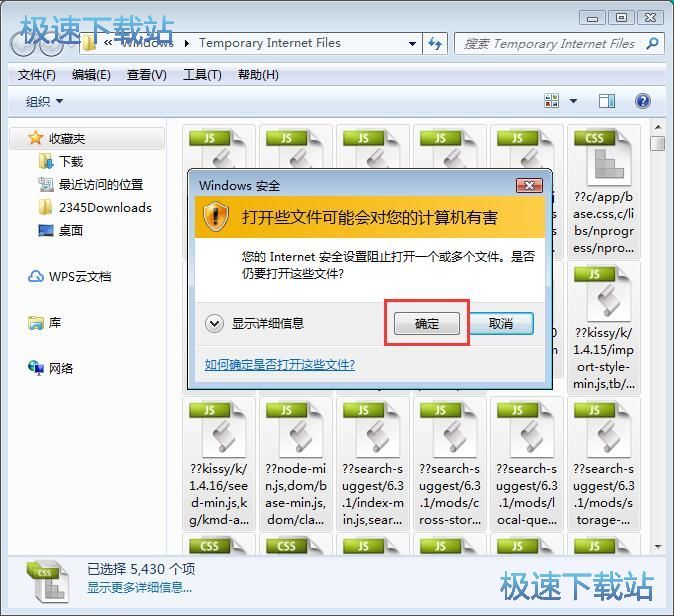Select the search-suggest mods/local-que file icon
This screenshot has width=674, height=616.
tap(526, 429)
